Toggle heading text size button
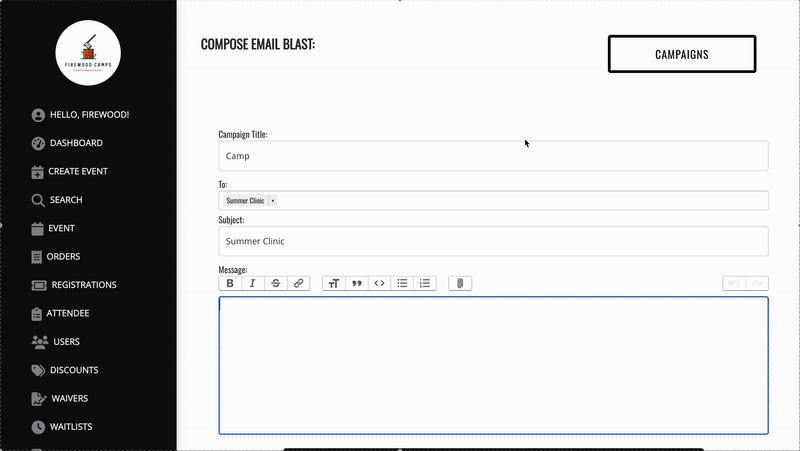This screenshot has width=800, height=451. pos(334,283)
